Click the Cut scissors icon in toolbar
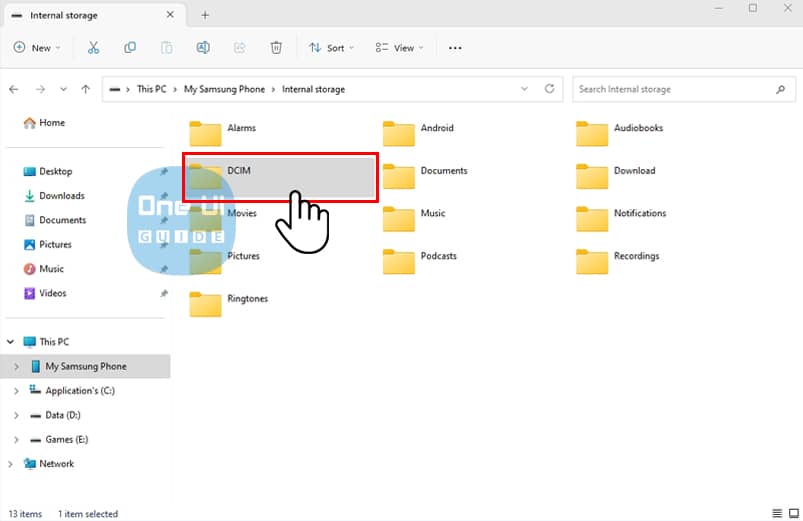This screenshot has width=803, height=521. click(93, 47)
